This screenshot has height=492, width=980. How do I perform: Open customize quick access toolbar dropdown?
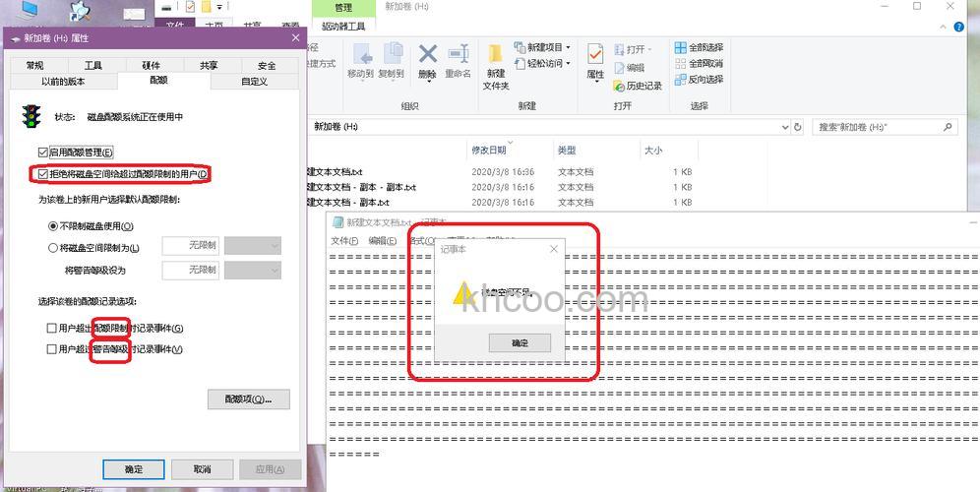(220, 7)
